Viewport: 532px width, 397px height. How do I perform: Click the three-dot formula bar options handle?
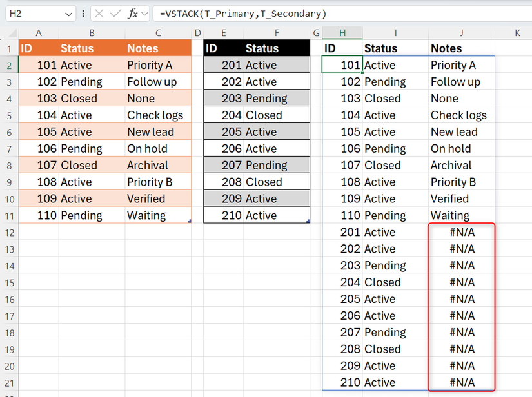click(83, 14)
